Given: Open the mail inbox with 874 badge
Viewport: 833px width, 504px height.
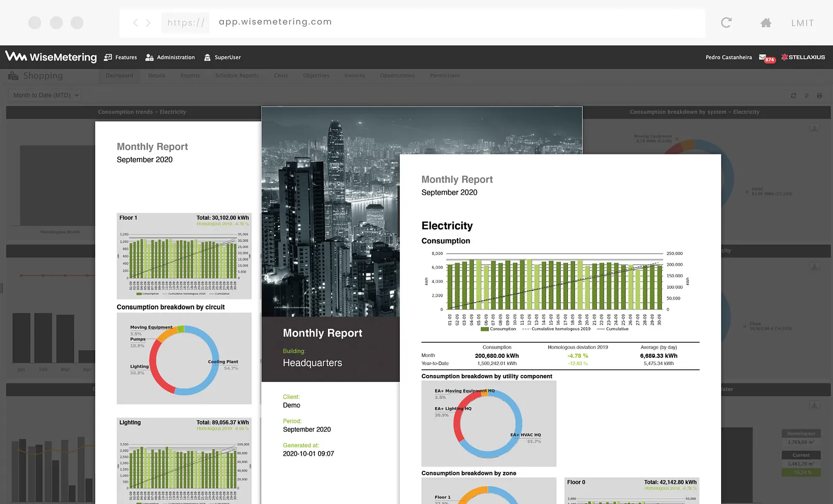Looking at the screenshot, I should (x=766, y=58).
